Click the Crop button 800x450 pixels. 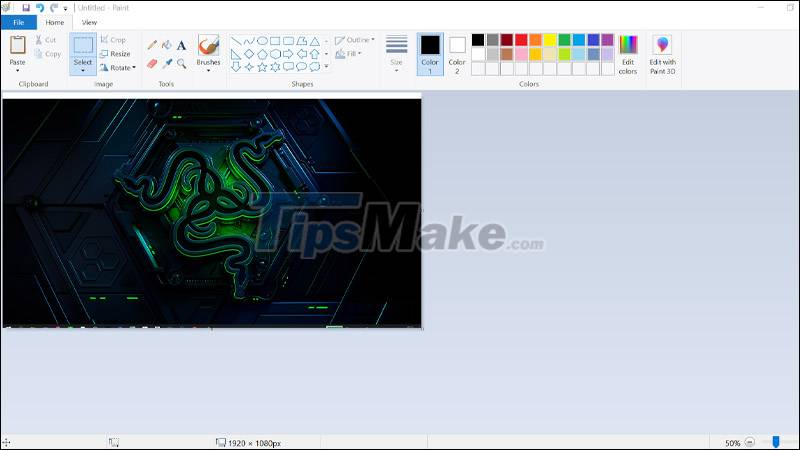point(113,40)
